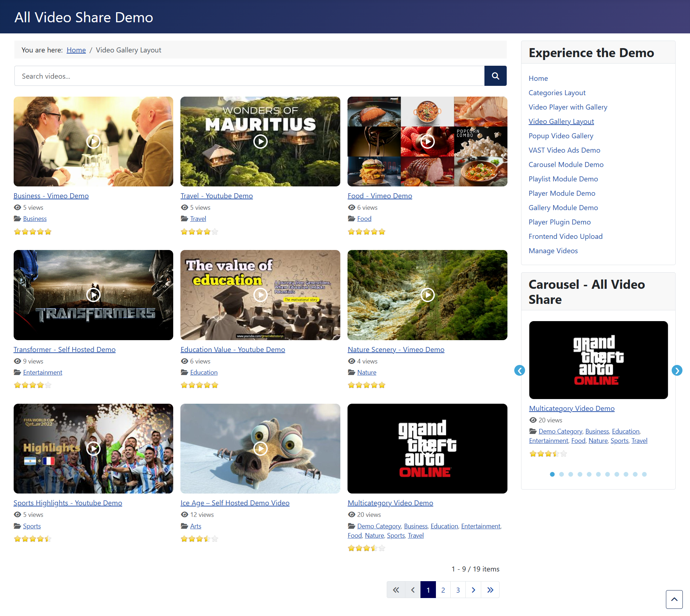Open the Food - Vimeo Demo title link
Image resolution: width=690 pixels, height=616 pixels.
[x=380, y=196]
